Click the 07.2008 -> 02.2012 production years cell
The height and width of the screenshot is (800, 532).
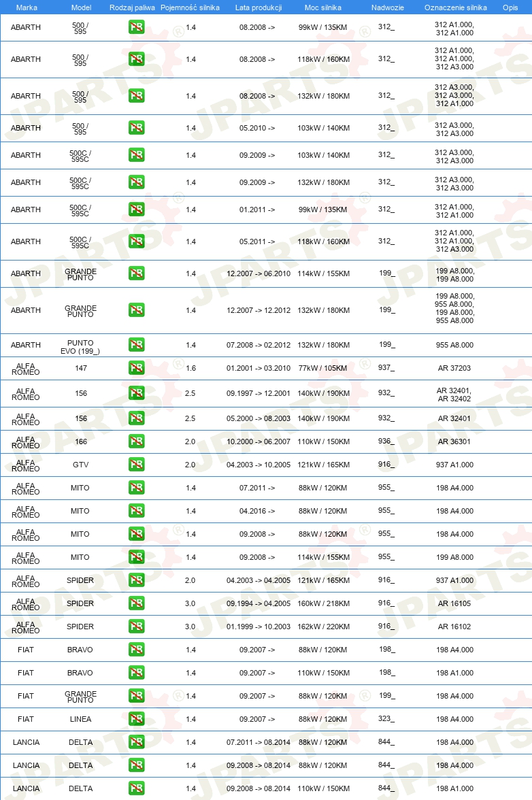click(259, 345)
